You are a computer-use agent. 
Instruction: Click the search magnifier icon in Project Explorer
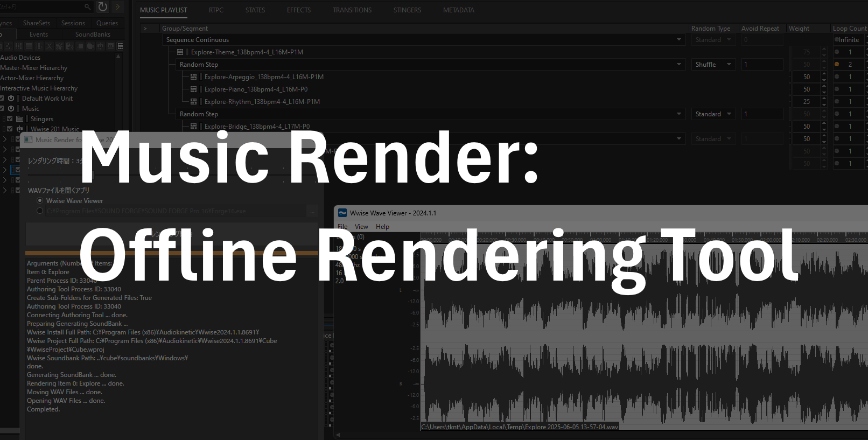click(x=87, y=6)
